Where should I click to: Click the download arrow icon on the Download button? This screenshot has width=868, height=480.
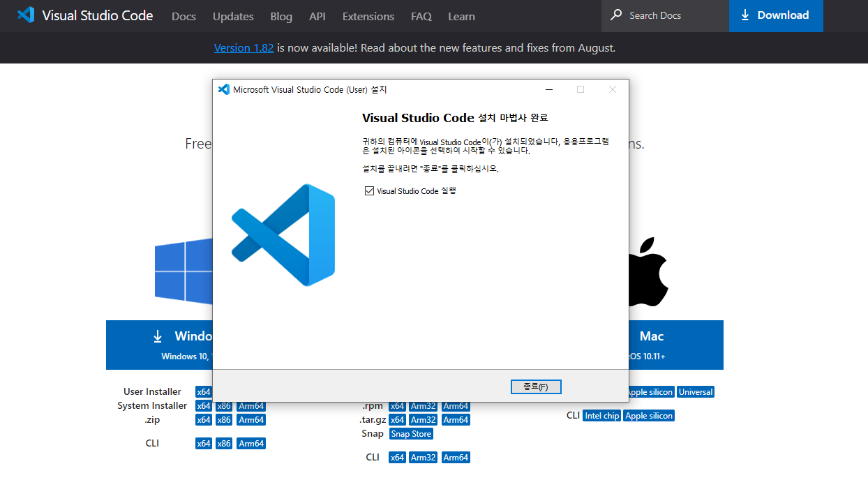click(x=745, y=15)
